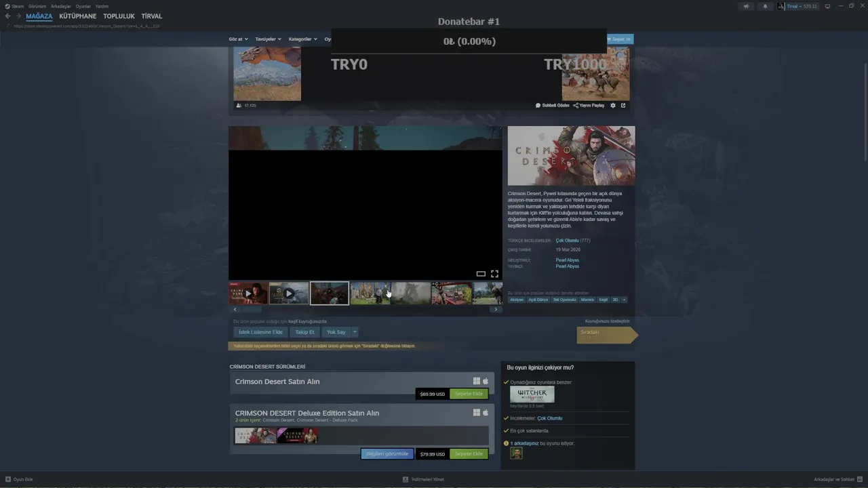Pop out the broadcast in new window
This screenshot has height=488, width=868.
click(x=623, y=105)
